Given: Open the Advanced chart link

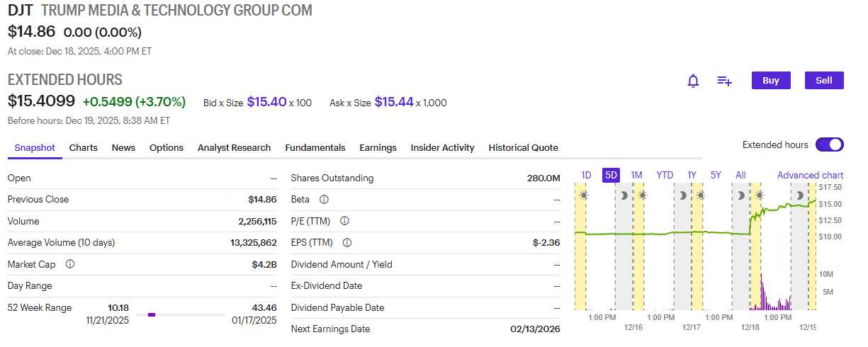Looking at the screenshot, I should click(810, 175).
